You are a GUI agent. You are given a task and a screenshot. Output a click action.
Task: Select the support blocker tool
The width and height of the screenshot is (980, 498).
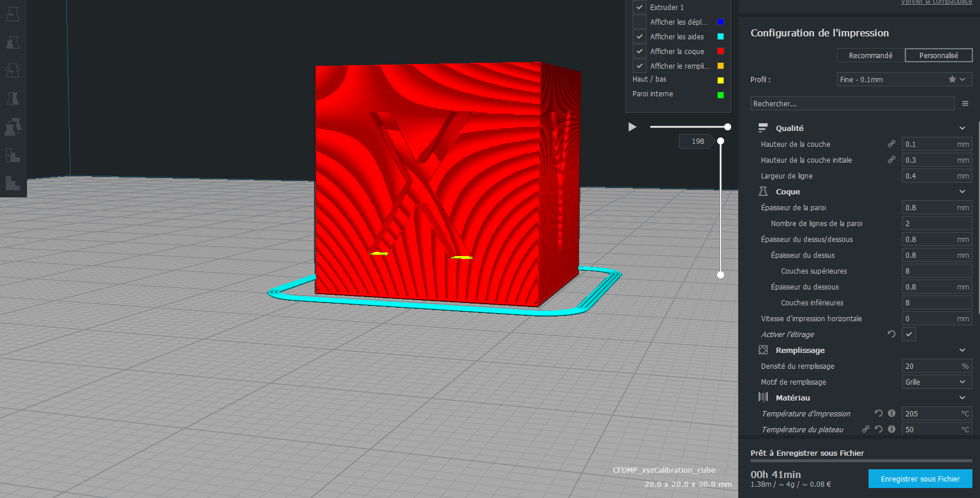[13, 155]
